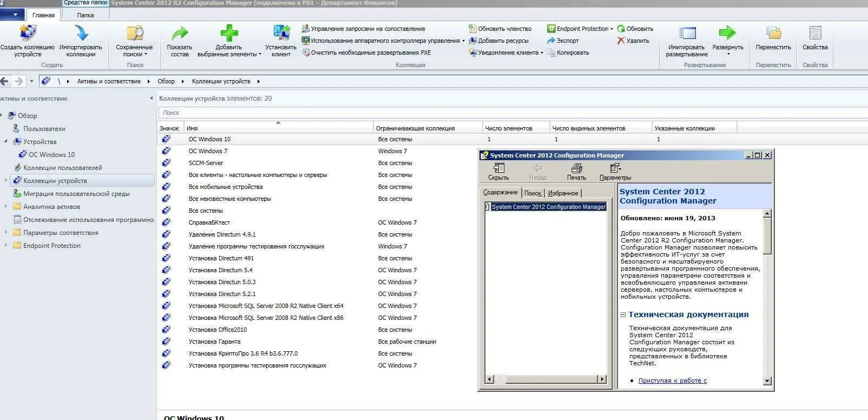Open Развернуть deploy ribbon button
868x420 pixels.
pos(728,41)
